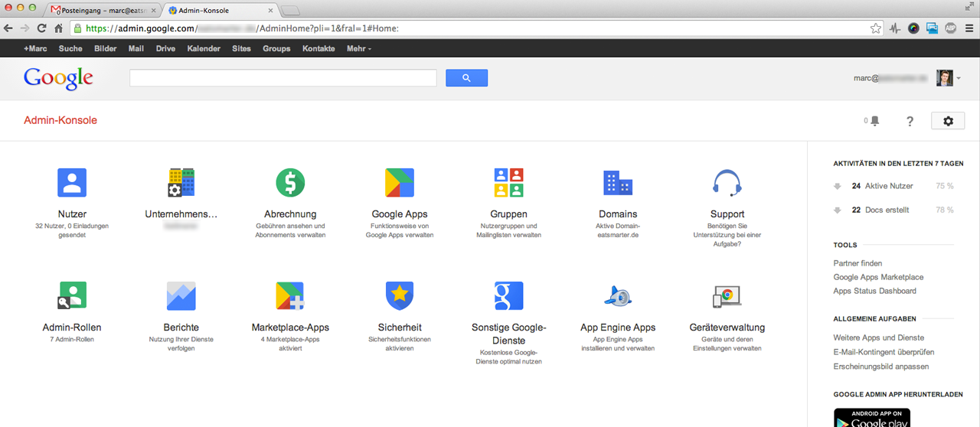Click the help question mark icon
Viewport: 980px width, 427px height.
click(x=910, y=121)
